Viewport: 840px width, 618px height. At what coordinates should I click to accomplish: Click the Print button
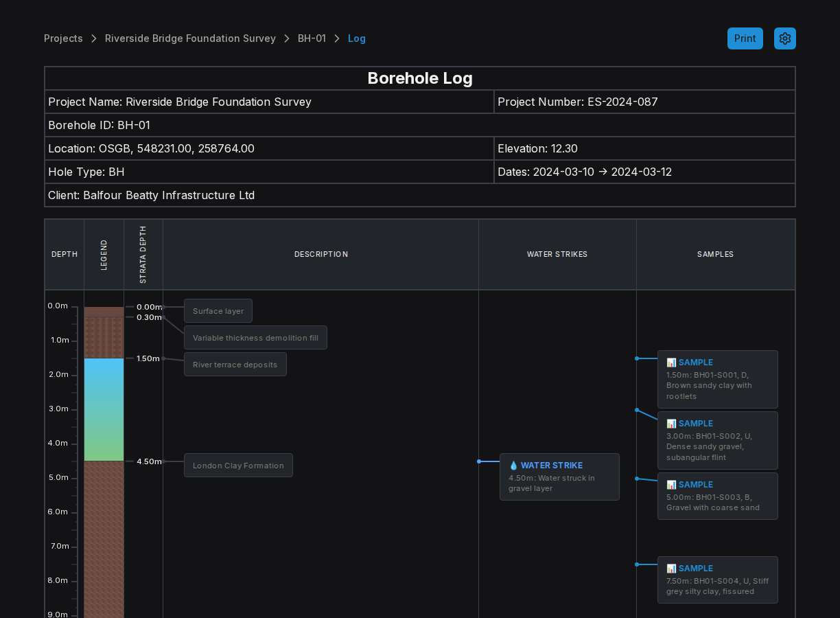click(745, 38)
